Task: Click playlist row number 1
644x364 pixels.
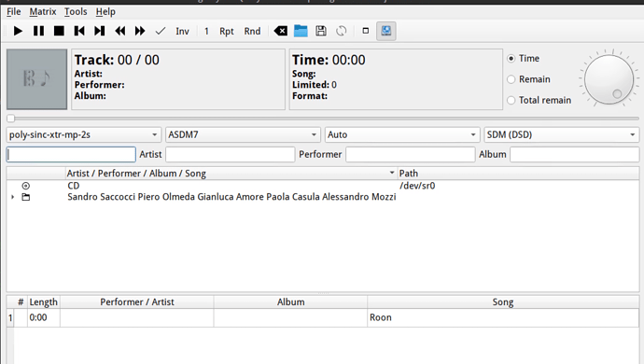Action: tap(10, 317)
